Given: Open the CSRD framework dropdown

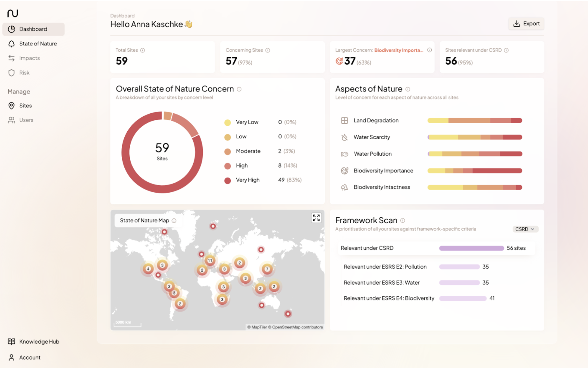Looking at the screenshot, I should pyautogui.click(x=525, y=229).
